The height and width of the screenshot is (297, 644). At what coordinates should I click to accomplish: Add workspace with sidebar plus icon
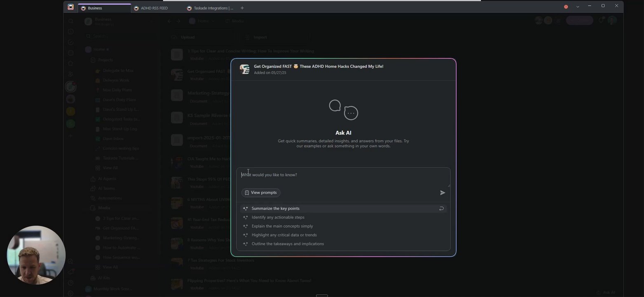70,136
